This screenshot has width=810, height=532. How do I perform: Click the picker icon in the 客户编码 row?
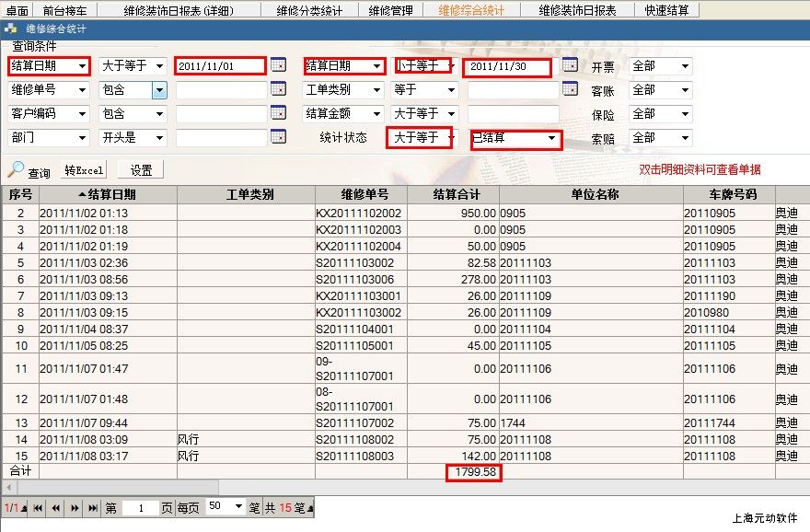point(278,113)
